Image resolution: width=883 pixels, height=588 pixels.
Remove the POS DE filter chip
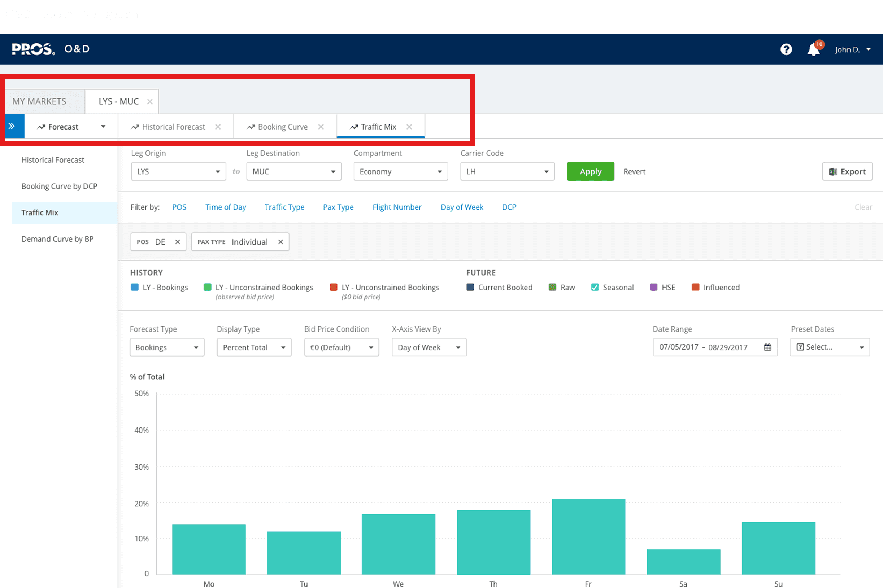(178, 242)
